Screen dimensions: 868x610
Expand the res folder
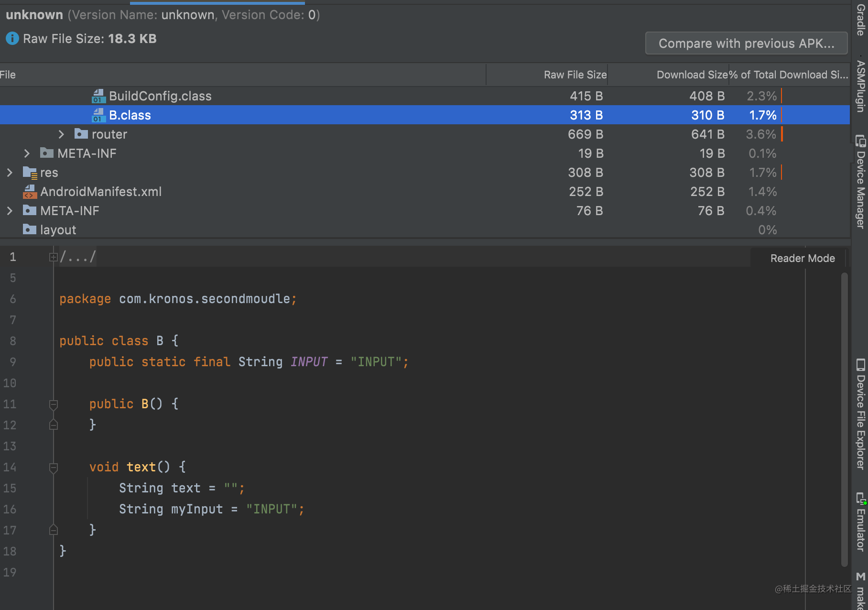tap(10, 173)
